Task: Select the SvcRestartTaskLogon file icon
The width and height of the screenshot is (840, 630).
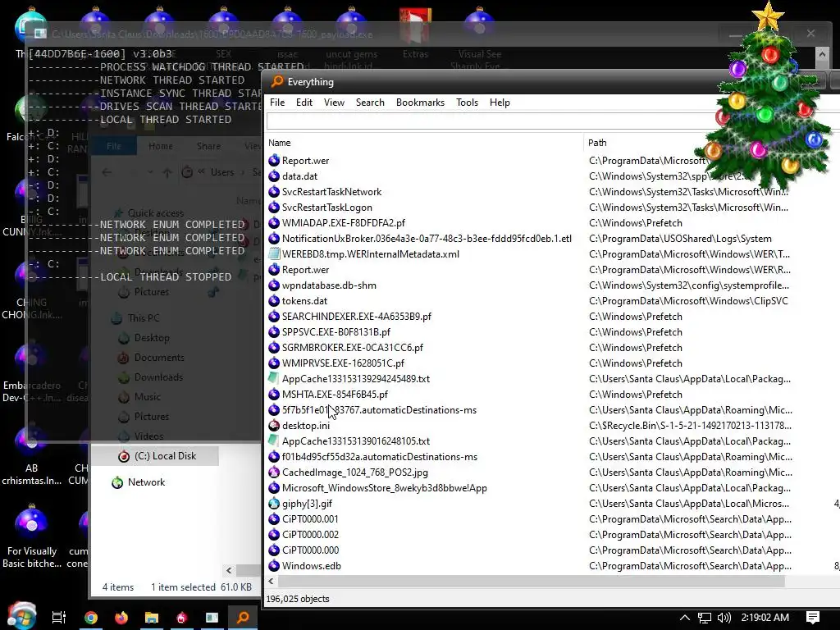Action: tap(274, 208)
